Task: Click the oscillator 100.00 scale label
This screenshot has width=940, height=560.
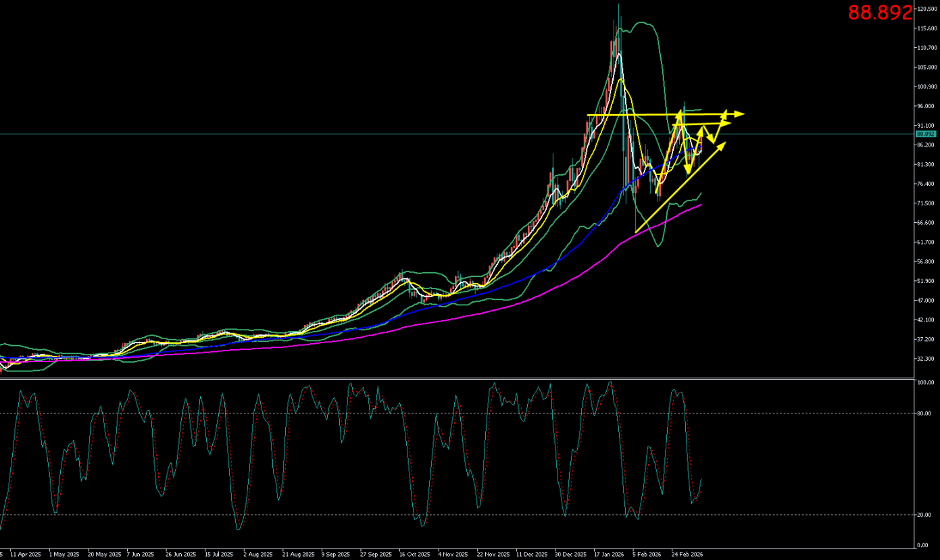Action: (924, 382)
